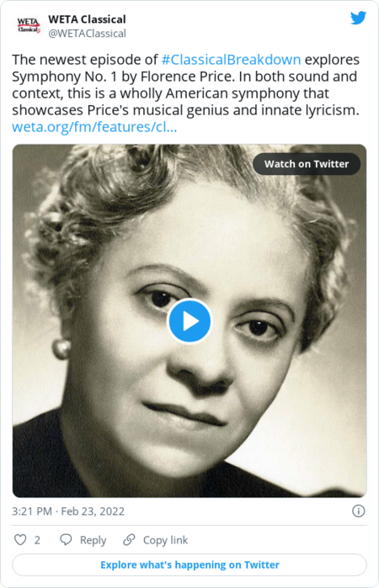Play the Florence Price video
Viewport: 379px width, 588px height.
click(x=189, y=321)
